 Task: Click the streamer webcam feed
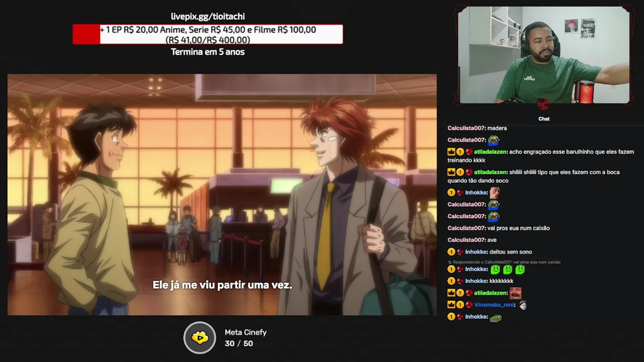(544, 55)
